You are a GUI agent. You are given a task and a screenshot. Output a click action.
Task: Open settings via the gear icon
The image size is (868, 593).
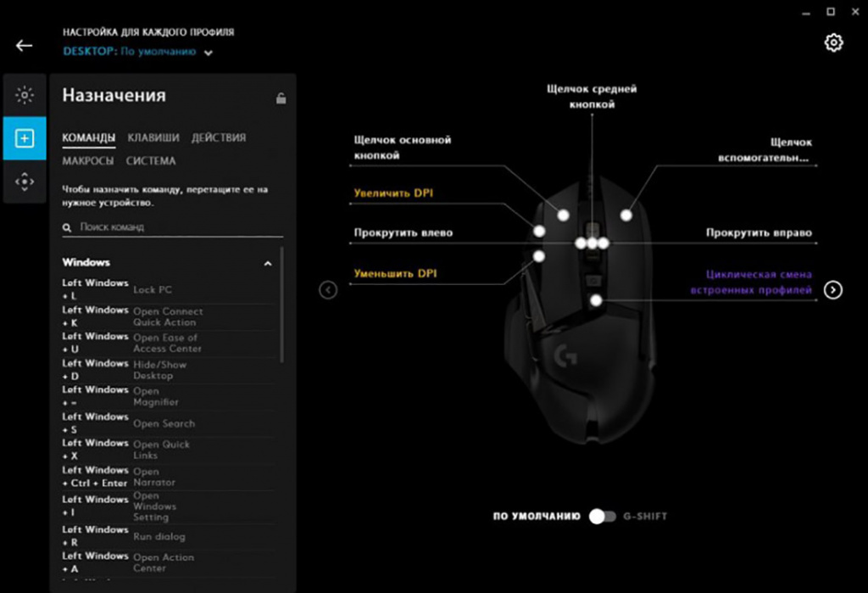click(834, 42)
